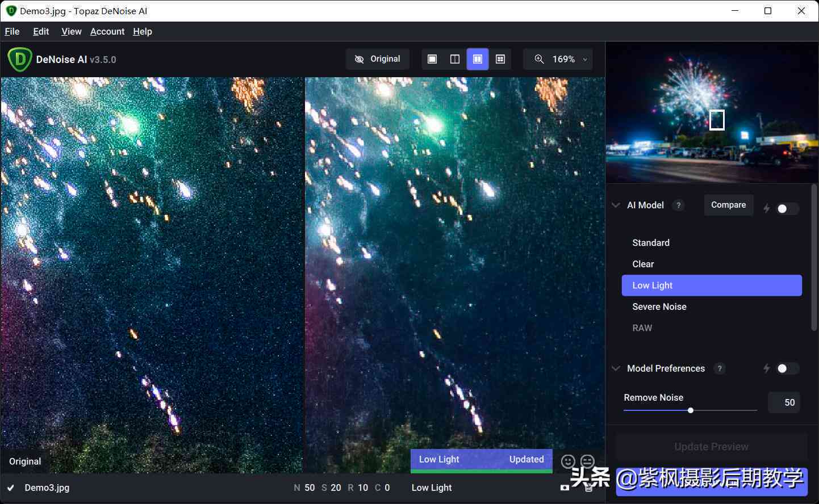Viewport: 819px width, 504px height.
Task: Click the lightning bolt icon in Model Preferences
Action: pos(766,368)
